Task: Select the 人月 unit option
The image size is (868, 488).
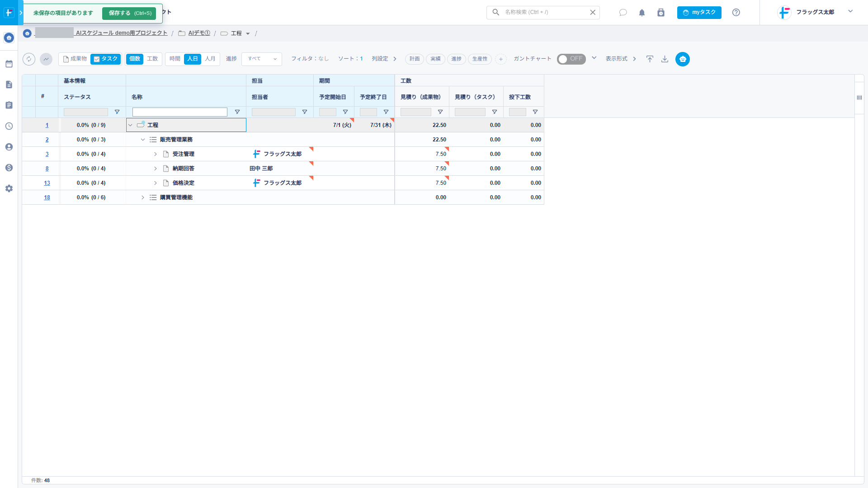Action: (210, 59)
